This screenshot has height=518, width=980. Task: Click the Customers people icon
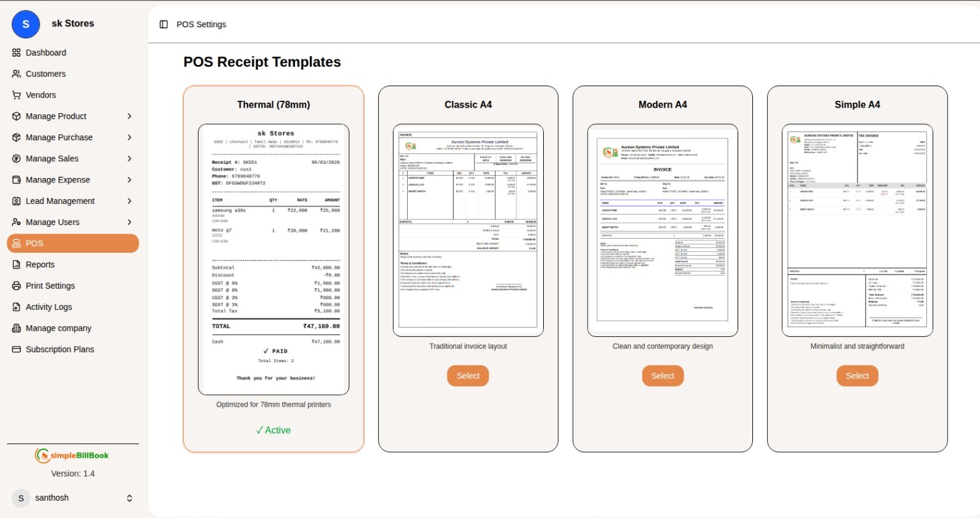click(17, 74)
